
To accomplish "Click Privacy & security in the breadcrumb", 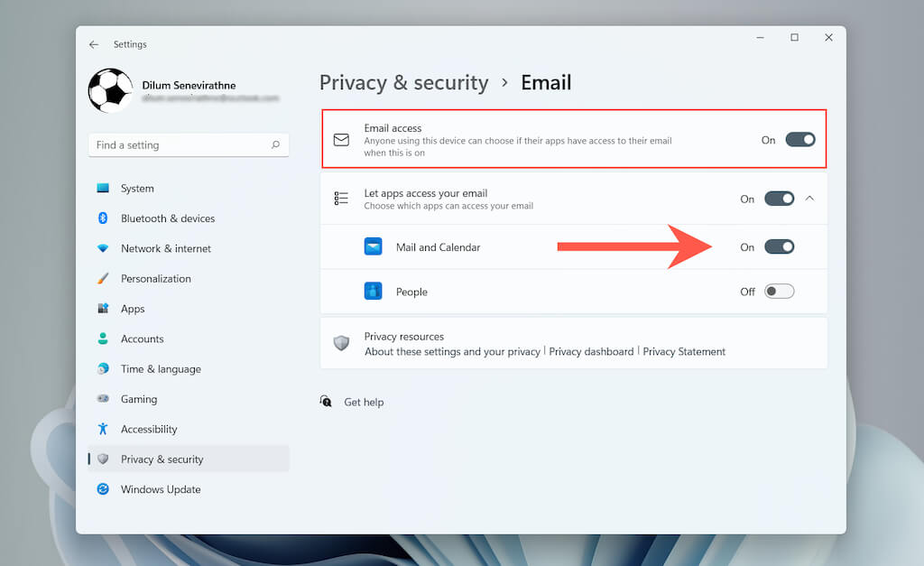I will pos(403,82).
